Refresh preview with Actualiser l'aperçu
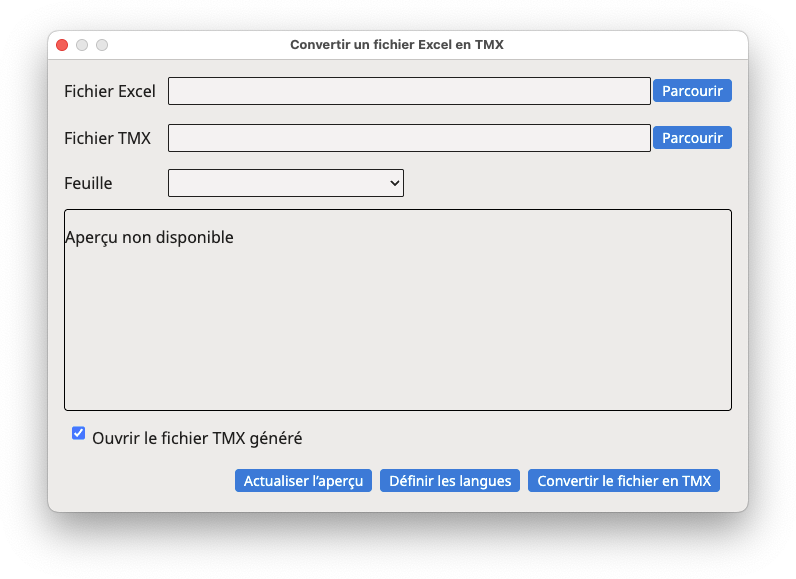796x579 pixels. tap(303, 481)
